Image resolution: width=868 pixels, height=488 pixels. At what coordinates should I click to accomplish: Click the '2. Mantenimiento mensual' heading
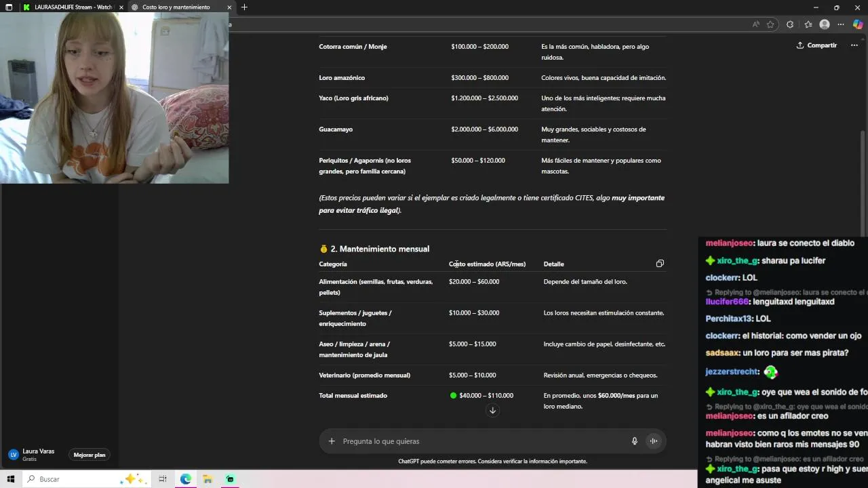pyautogui.click(x=380, y=249)
